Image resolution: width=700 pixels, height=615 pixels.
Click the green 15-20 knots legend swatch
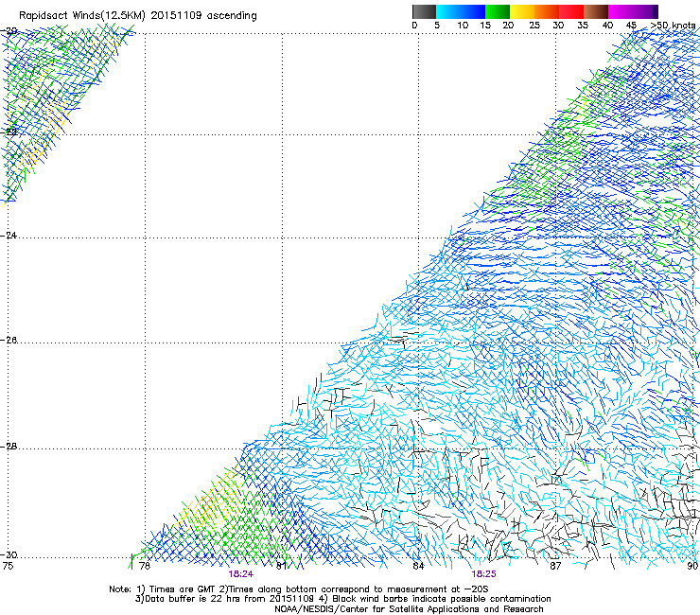498,11
